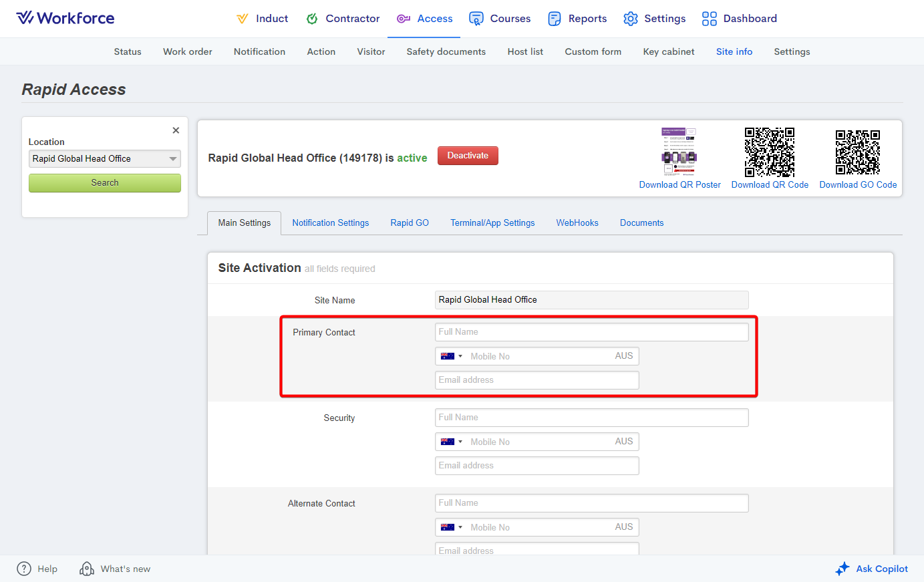
Task: Switch to the WebHooks tab
Action: [x=577, y=223]
